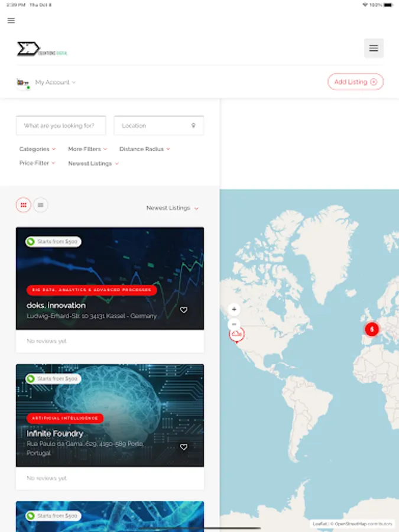Click the red cluster marker over Europe
Screen dimensions: 399x532
[x=372, y=329]
